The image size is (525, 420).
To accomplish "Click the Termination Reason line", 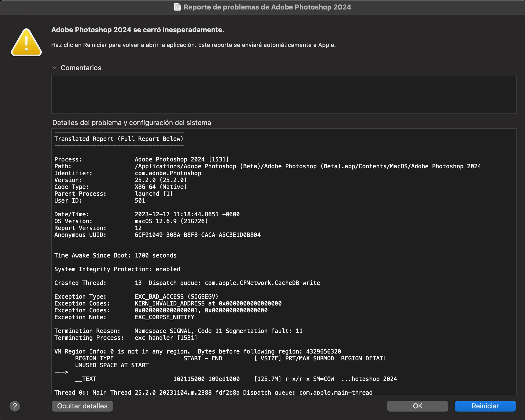I will point(178,331).
